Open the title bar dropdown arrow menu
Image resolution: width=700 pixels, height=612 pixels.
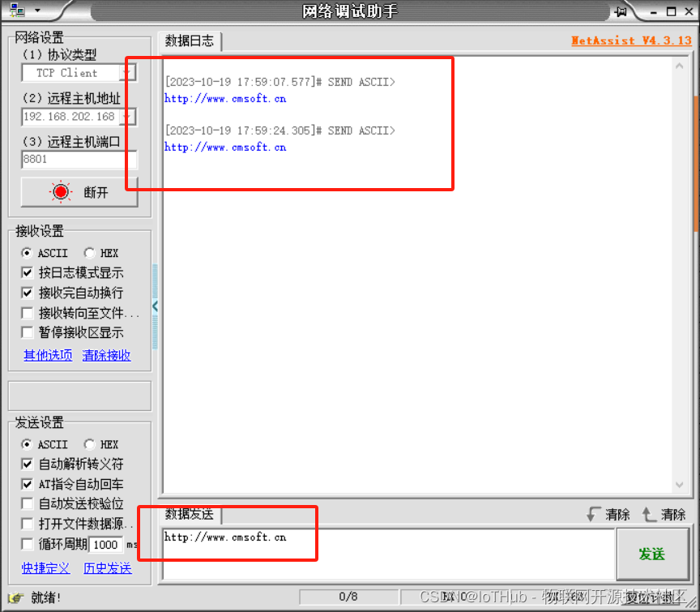point(38,11)
